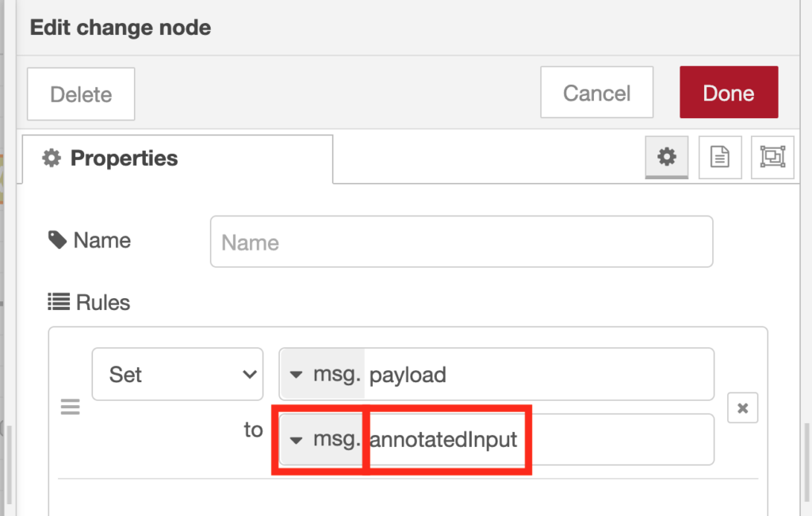Screen dimensions: 812x516
Task: Open the Set operation dropdown
Action: point(177,373)
